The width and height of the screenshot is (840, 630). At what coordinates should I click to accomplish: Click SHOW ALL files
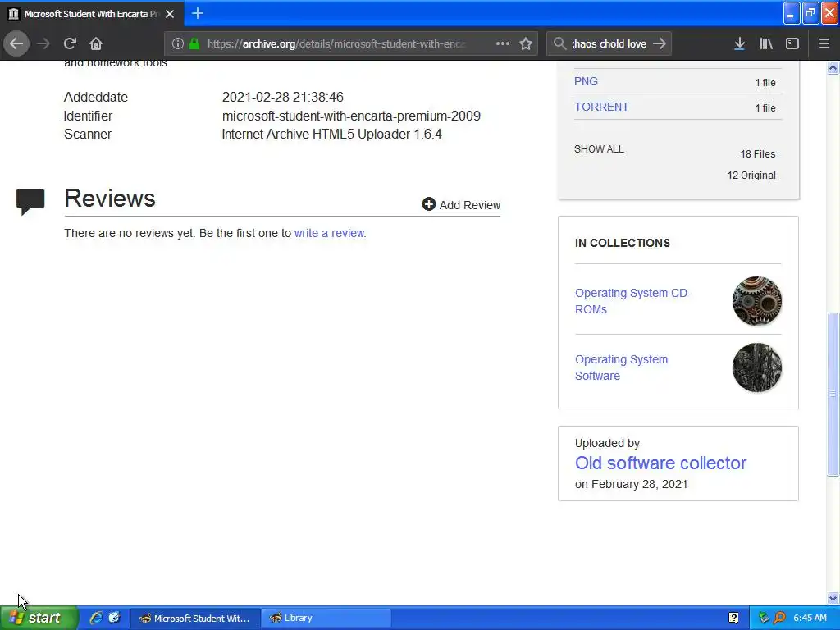599,149
